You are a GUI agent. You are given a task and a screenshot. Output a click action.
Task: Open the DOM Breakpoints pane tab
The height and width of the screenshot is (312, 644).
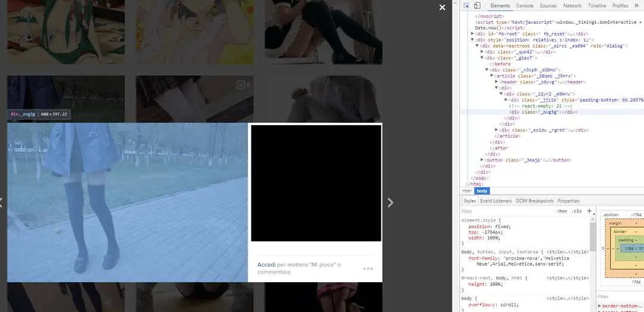pos(534,201)
